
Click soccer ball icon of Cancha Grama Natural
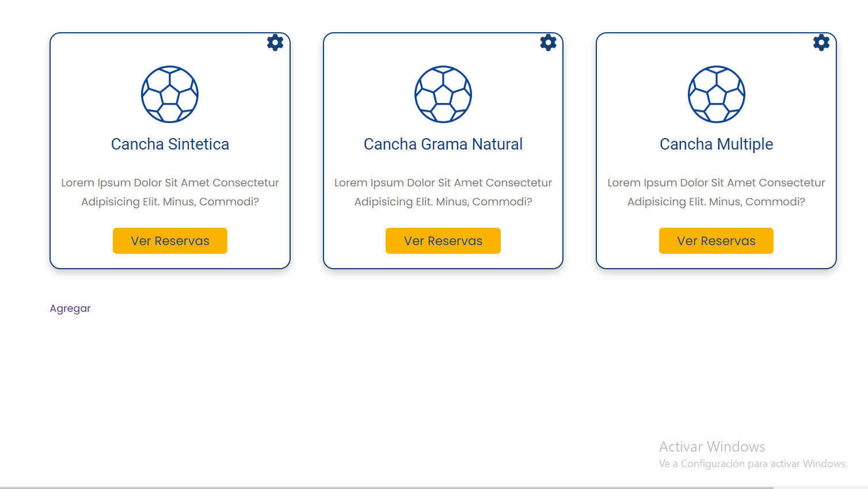(443, 94)
